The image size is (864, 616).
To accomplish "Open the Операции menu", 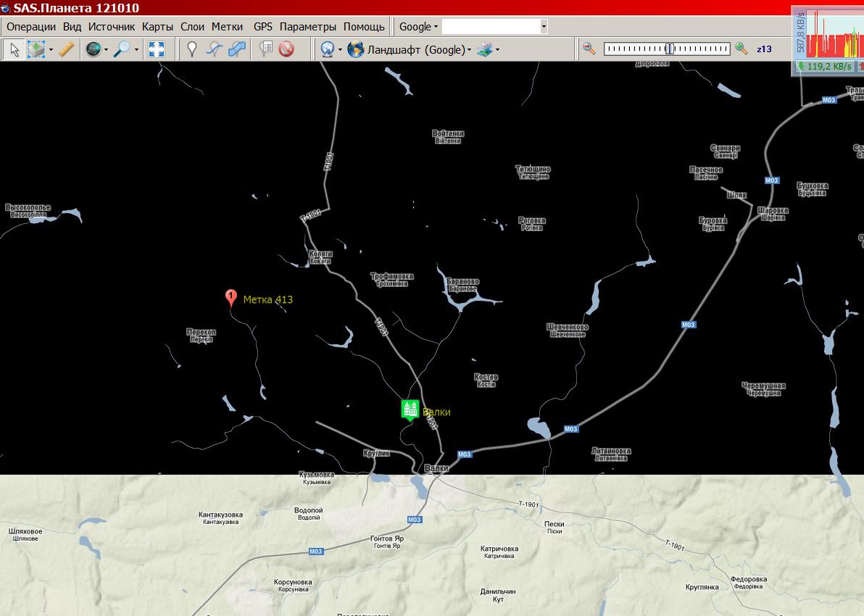I will (x=31, y=27).
